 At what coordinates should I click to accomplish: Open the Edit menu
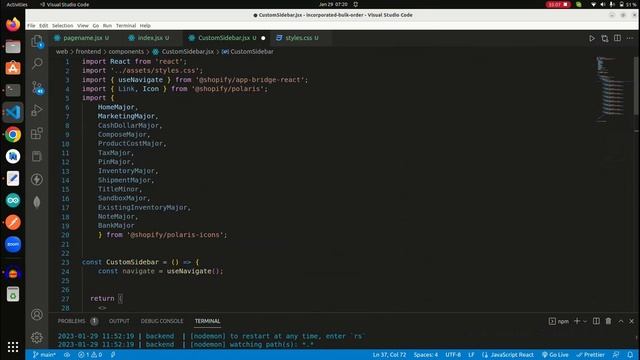click(x=44, y=25)
